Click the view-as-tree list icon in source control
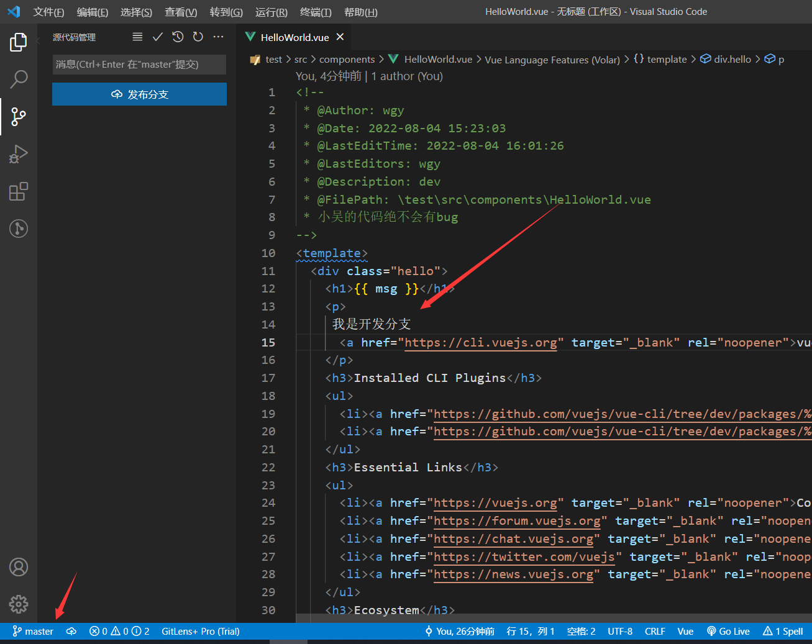812x644 pixels. point(137,37)
